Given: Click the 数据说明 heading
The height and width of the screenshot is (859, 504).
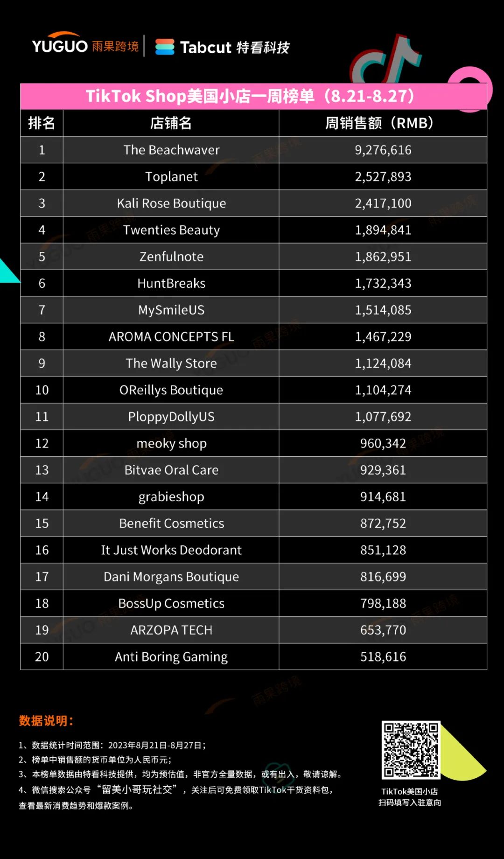Looking at the screenshot, I should click(46, 721).
